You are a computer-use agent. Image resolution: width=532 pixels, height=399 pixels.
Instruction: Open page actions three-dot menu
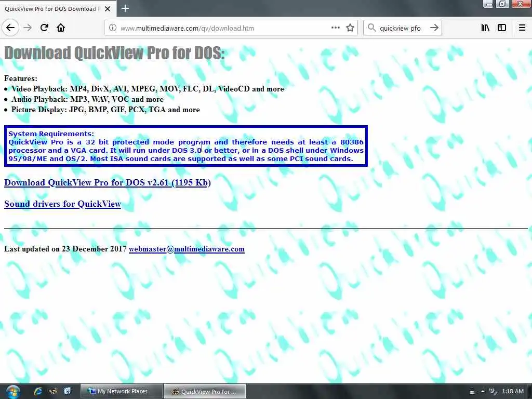[335, 28]
